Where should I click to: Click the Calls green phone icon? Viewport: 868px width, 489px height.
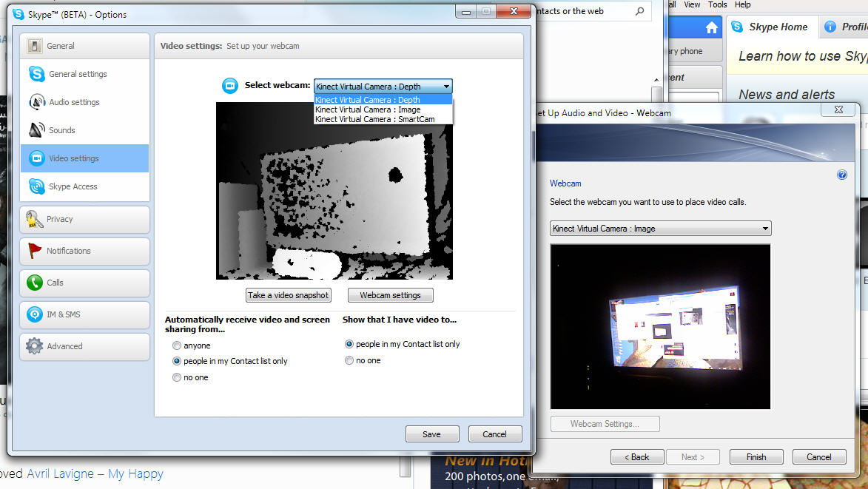point(34,283)
